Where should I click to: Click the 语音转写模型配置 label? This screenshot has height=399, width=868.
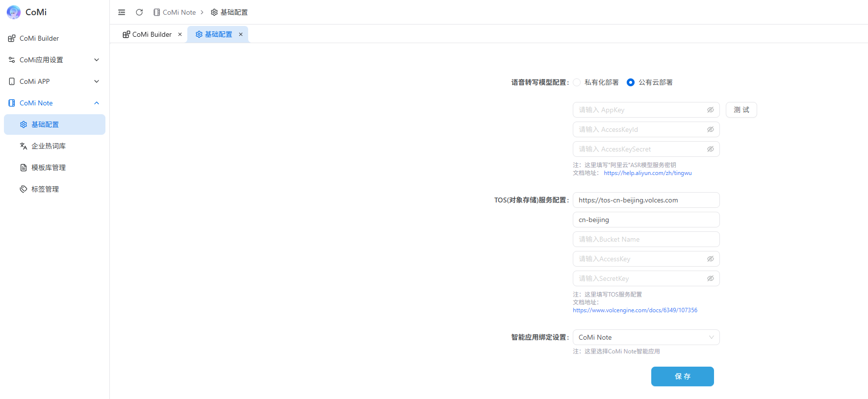pos(540,82)
